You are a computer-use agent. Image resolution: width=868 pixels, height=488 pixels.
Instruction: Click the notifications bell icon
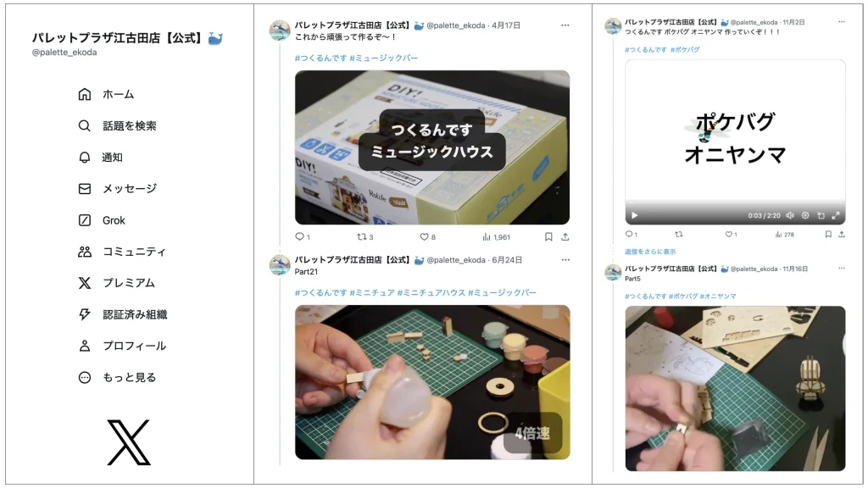[x=84, y=158]
